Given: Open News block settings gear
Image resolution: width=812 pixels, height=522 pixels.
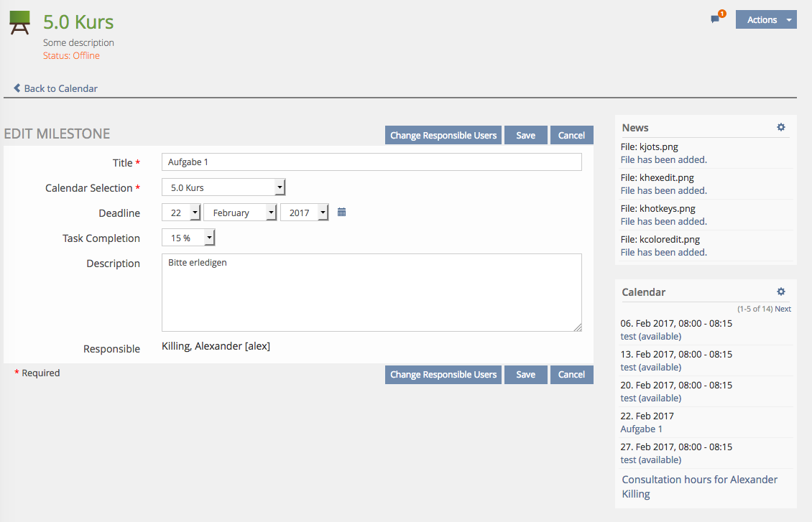Looking at the screenshot, I should pos(781,127).
